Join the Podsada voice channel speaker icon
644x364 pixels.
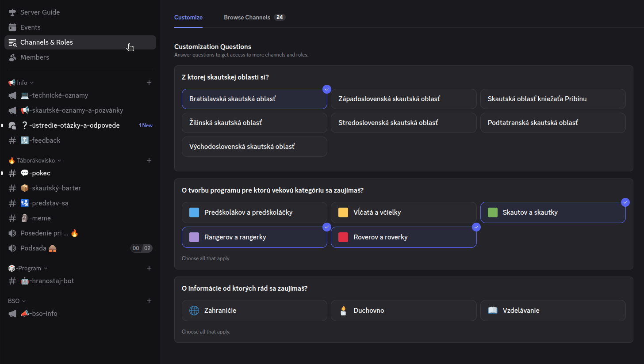[x=12, y=248]
